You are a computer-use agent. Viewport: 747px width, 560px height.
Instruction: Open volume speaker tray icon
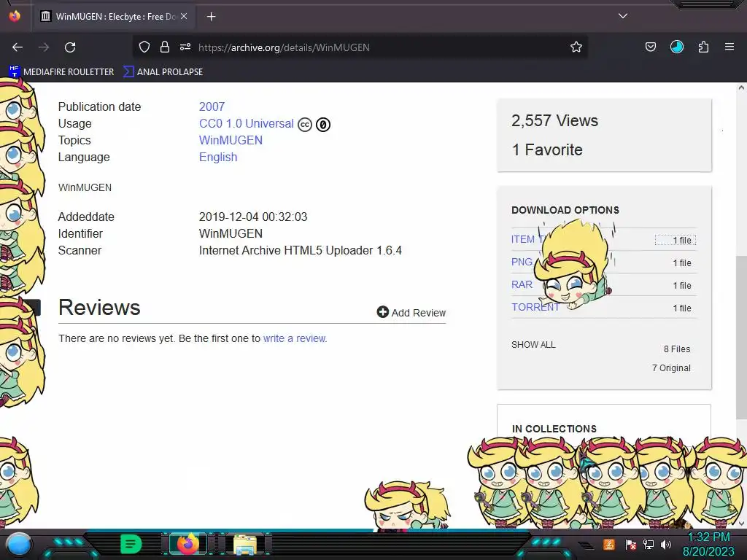tap(665, 545)
